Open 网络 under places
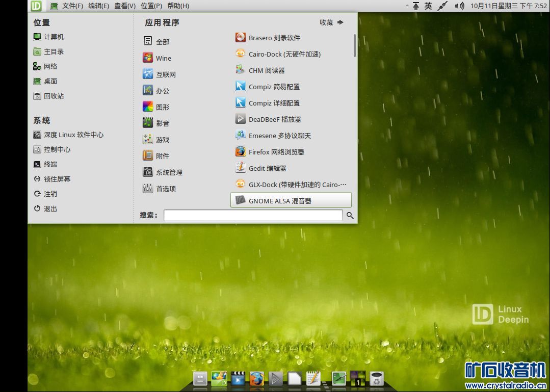This screenshot has height=392, width=550. (45, 66)
